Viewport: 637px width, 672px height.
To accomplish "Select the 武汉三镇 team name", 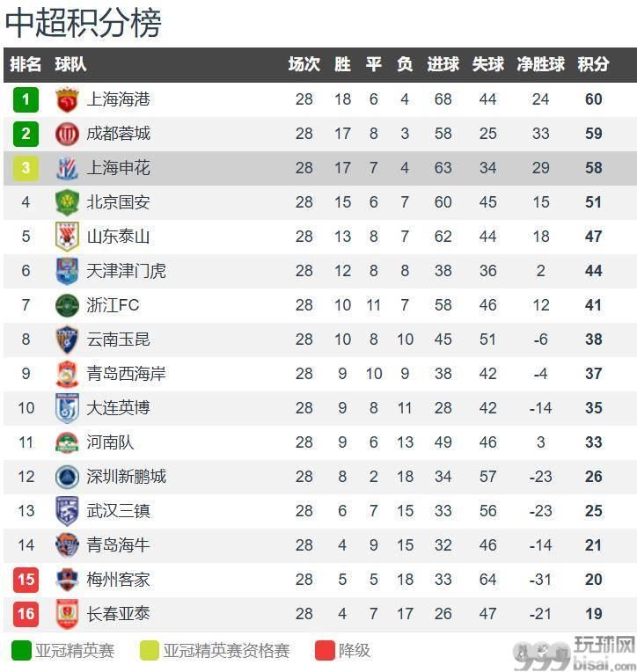I will click(x=119, y=511).
